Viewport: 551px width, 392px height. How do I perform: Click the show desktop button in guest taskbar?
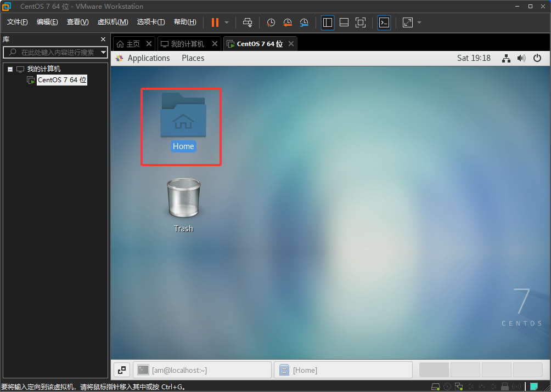pyautogui.click(x=122, y=370)
